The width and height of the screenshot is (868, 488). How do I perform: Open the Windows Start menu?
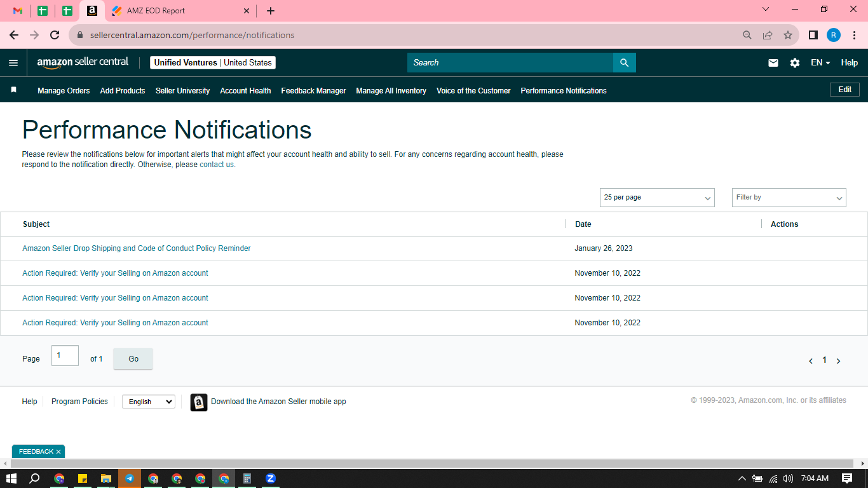click(11, 478)
